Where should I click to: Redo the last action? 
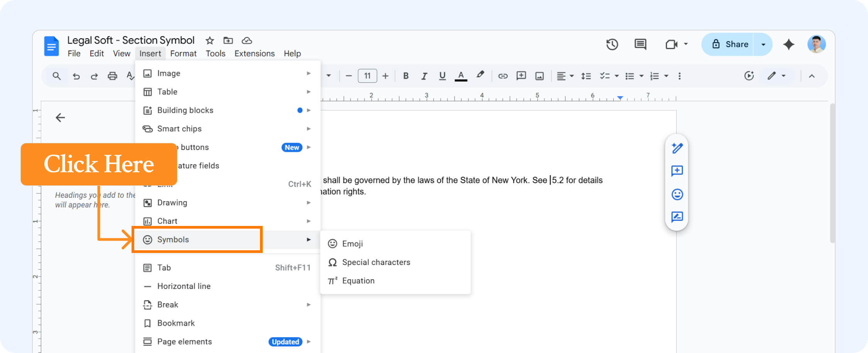pos(94,76)
